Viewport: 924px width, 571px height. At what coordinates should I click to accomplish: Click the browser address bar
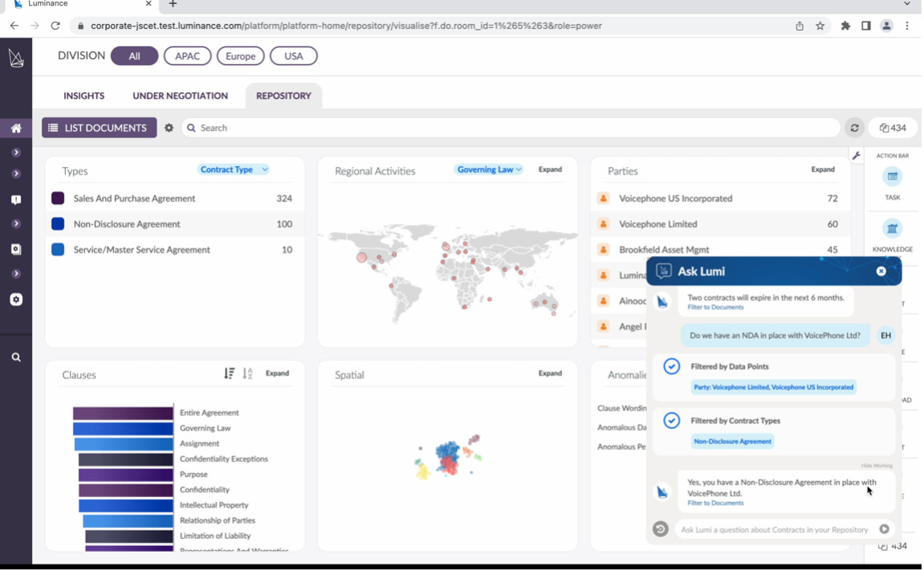coord(432,26)
